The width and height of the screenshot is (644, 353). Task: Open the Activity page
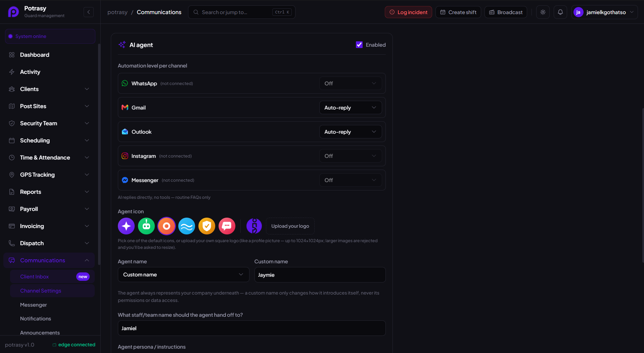pos(50,72)
